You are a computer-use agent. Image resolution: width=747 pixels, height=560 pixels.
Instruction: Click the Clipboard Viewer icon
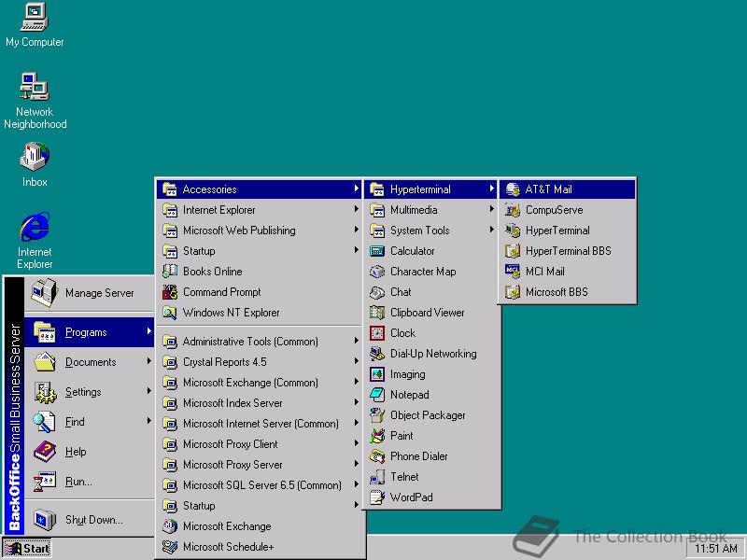(377, 313)
